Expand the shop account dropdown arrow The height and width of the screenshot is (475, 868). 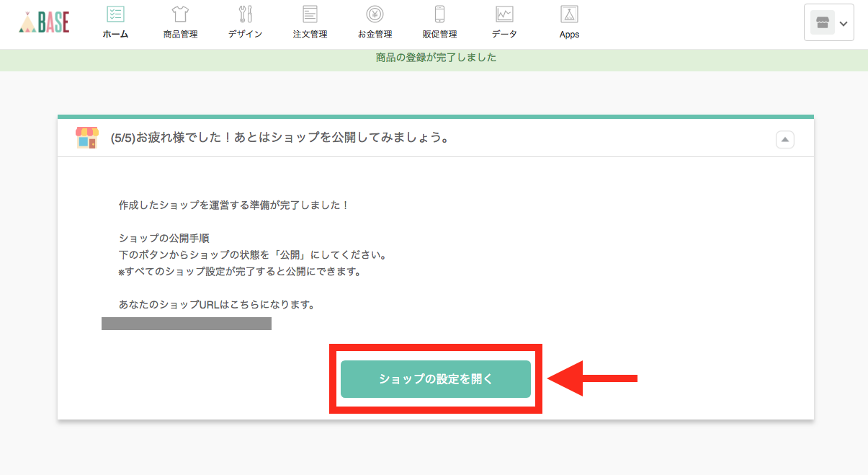[x=844, y=24]
